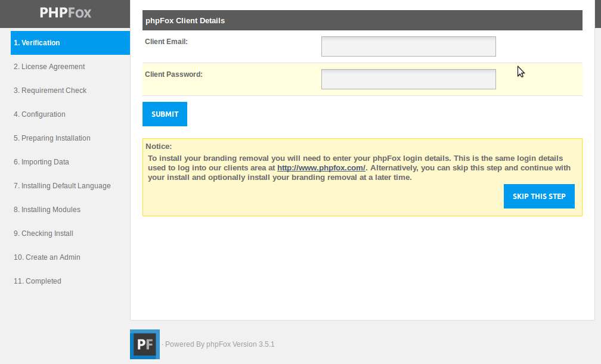Click the 'Notice:' heading text

point(159,147)
